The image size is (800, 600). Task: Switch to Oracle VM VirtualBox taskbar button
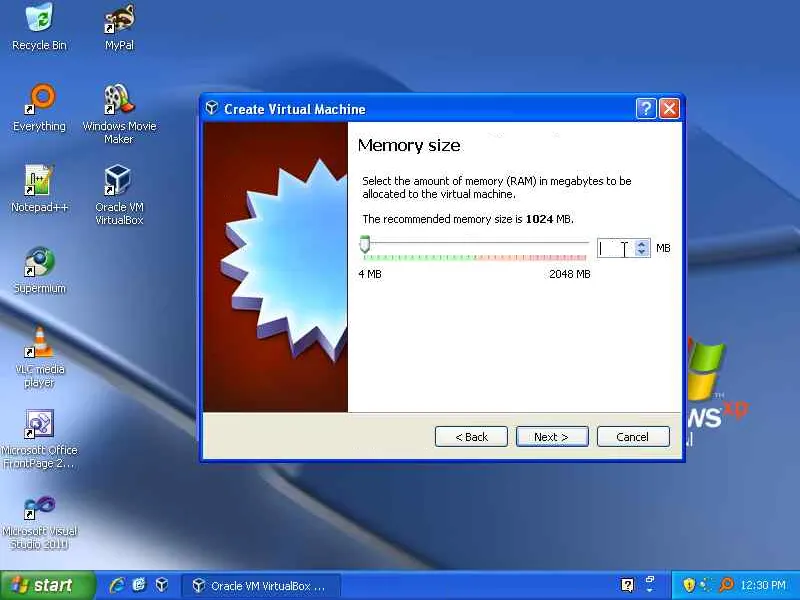[x=260, y=586]
